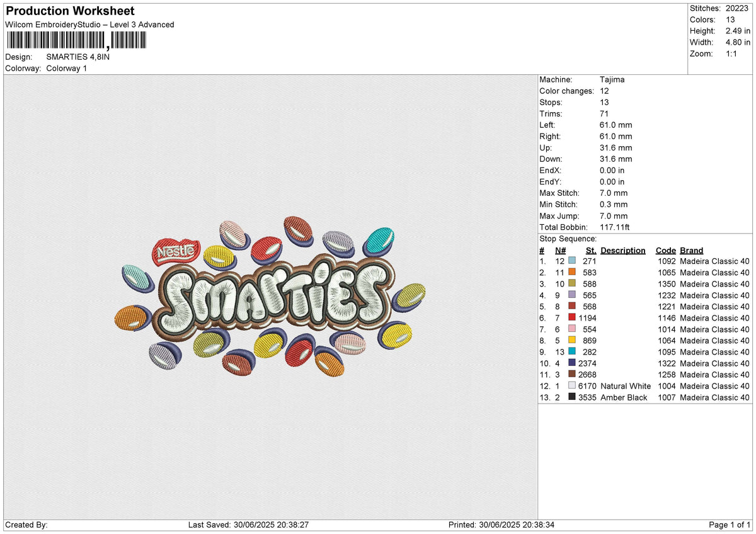Select the Height value '2.49 in'
This screenshot has height=534, width=756.
tap(737, 31)
